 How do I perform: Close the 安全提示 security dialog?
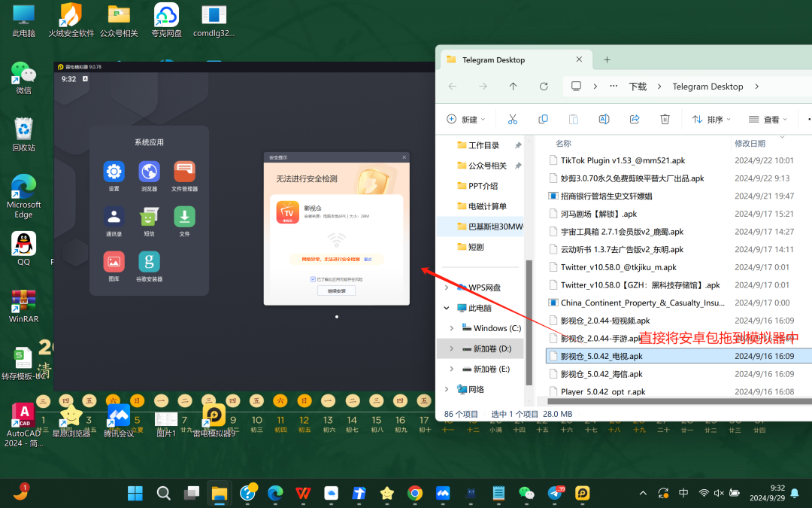pyautogui.click(x=404, y=157)
